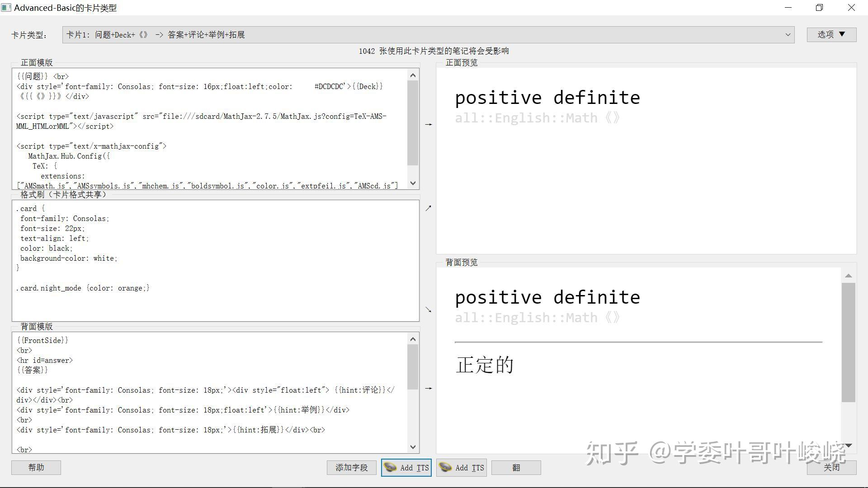Screen dimensions: 868x488
Task: Click the diagonal up arrow beside styling
Action: 428,208
